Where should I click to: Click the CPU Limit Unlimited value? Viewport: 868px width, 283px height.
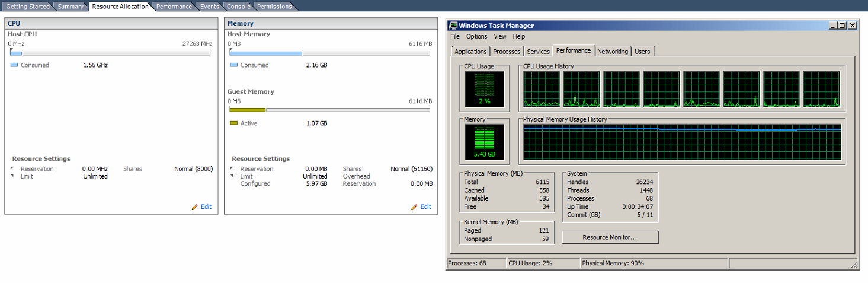[95, 176]
